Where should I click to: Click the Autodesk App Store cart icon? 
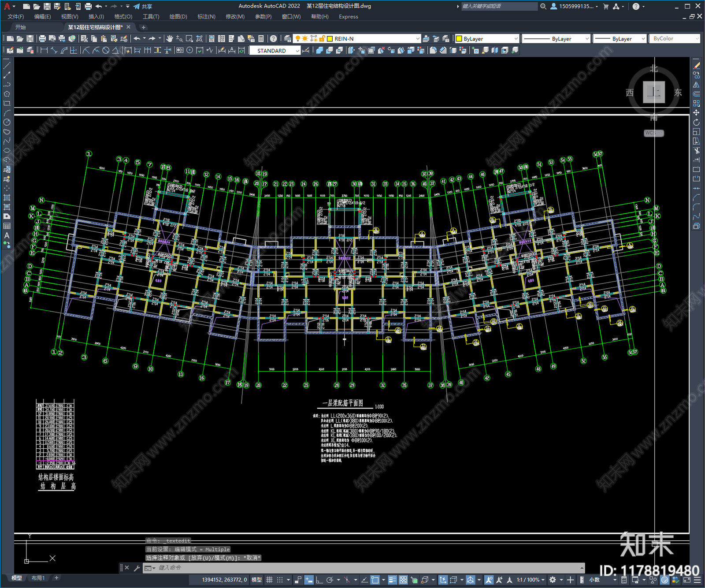(x=606, y=6)
